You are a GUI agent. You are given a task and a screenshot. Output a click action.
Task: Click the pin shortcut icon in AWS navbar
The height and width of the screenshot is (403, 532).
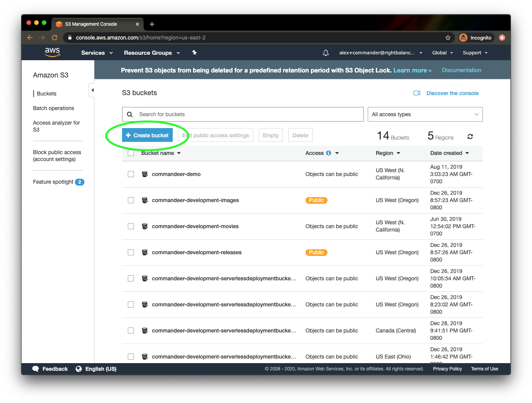tap(195, 53)
